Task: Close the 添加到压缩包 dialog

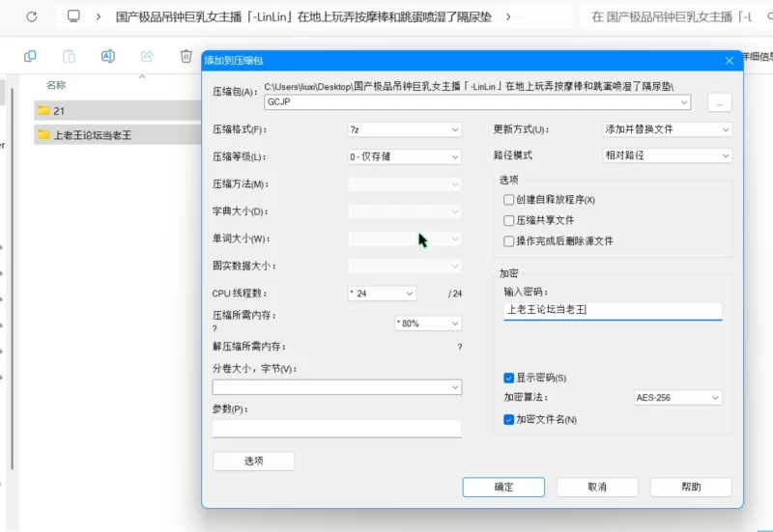Action: pos(730,61)
